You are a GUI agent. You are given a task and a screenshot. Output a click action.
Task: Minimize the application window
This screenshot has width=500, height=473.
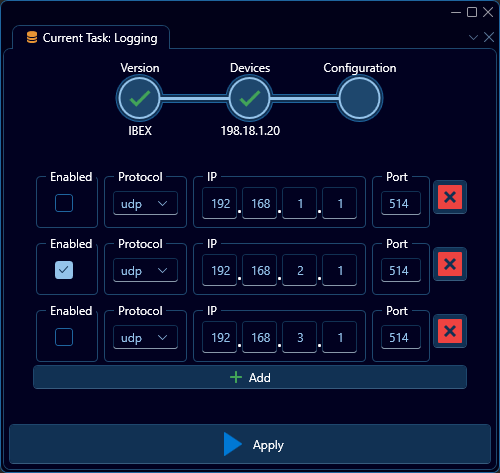pyautogui.click(x=456, y=12)
